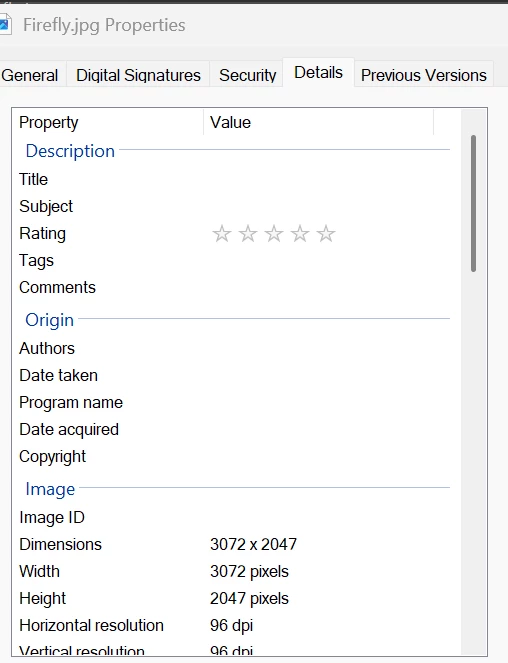Set rating to one star
Screen dimensions: 508x663
pos(222,233)
